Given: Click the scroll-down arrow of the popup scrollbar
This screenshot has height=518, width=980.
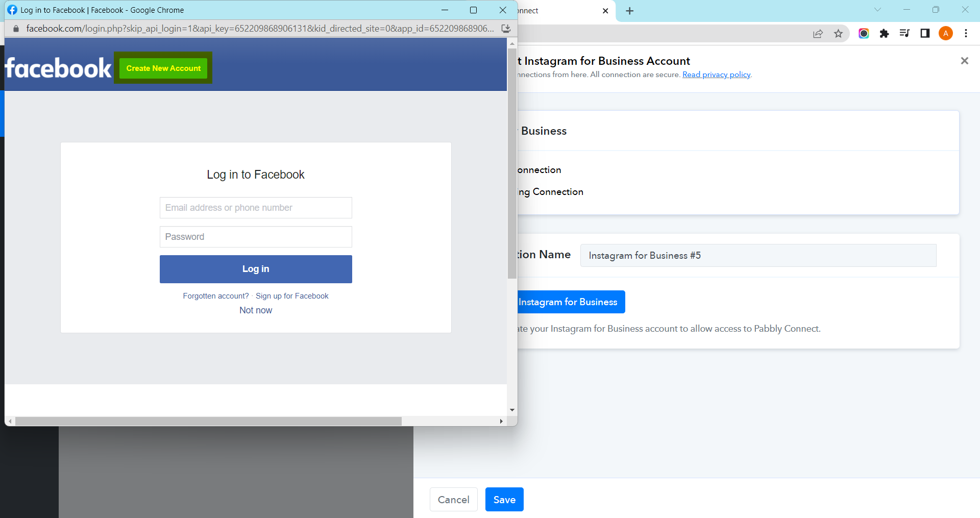Looking at the screenshot, I should coord(512,410).
